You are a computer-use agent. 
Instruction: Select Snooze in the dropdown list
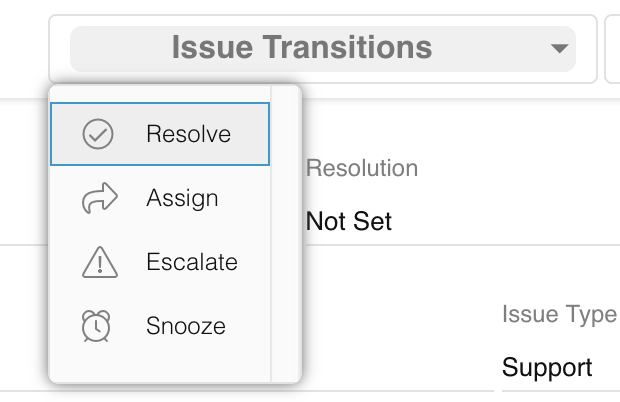coord(160,326)
